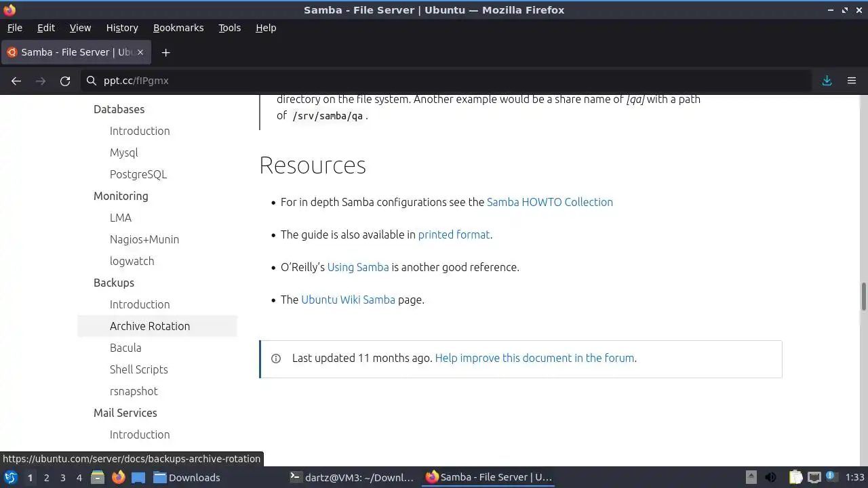Close the Samba File Server tab
Screen dimensions: 868x488
pos(140,52)
